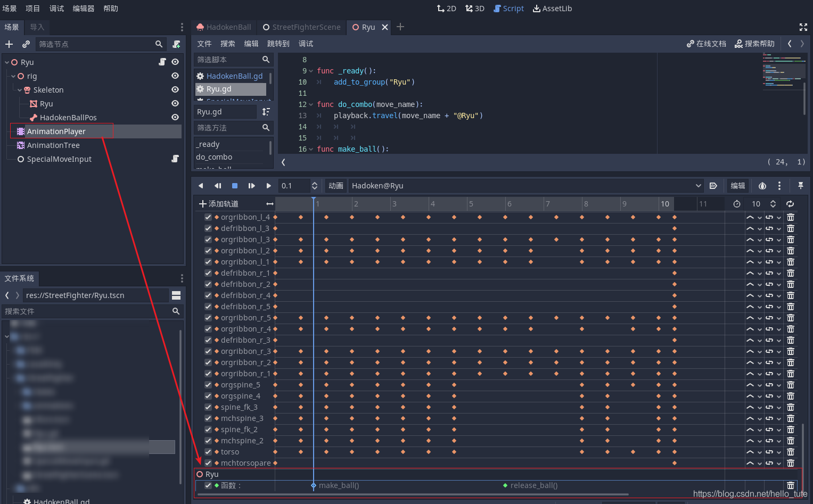Open the Project menu (项目)
This screenshot has width=813, height=504.
pos(32,9)
